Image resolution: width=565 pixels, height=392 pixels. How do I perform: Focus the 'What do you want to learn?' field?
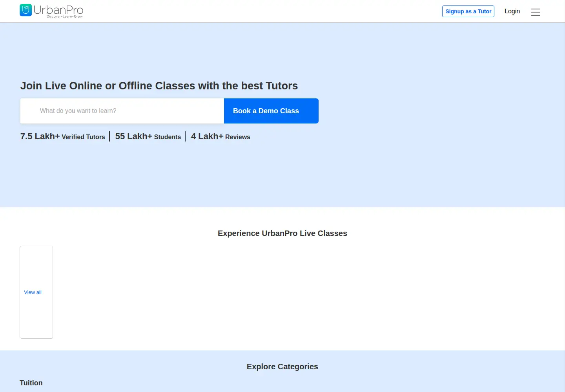coord(122,111)
